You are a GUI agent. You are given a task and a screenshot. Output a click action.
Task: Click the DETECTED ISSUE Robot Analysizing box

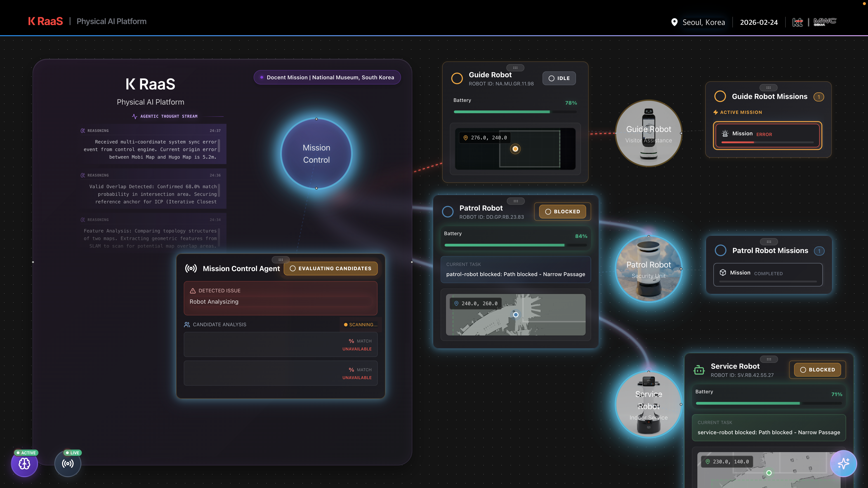[x=280, y=298]
